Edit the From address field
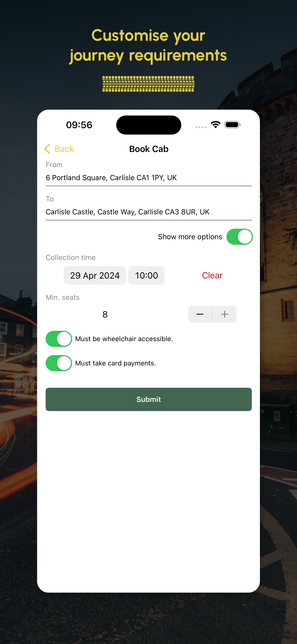Image resolution: width=297 pixels, height=644 pixels. point(148,178)
